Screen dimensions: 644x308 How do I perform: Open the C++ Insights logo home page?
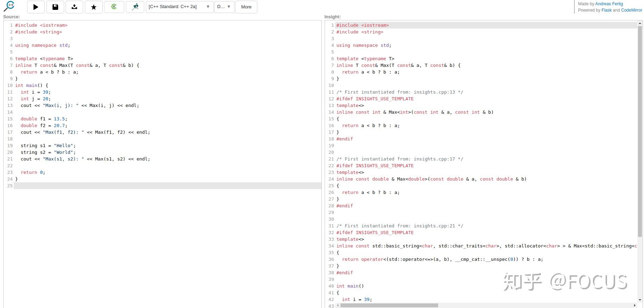point(10,6)
